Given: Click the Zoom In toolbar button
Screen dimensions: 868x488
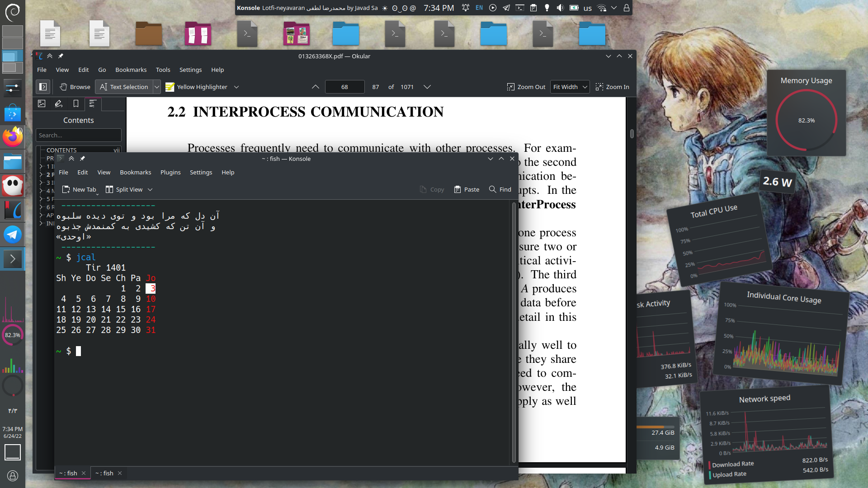Looking at the screenshot, I should (613, 87).
